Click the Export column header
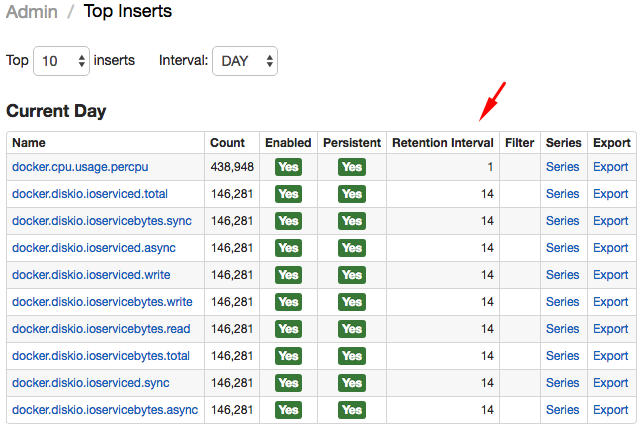This screenshot has height=429, width=642. 612,143
